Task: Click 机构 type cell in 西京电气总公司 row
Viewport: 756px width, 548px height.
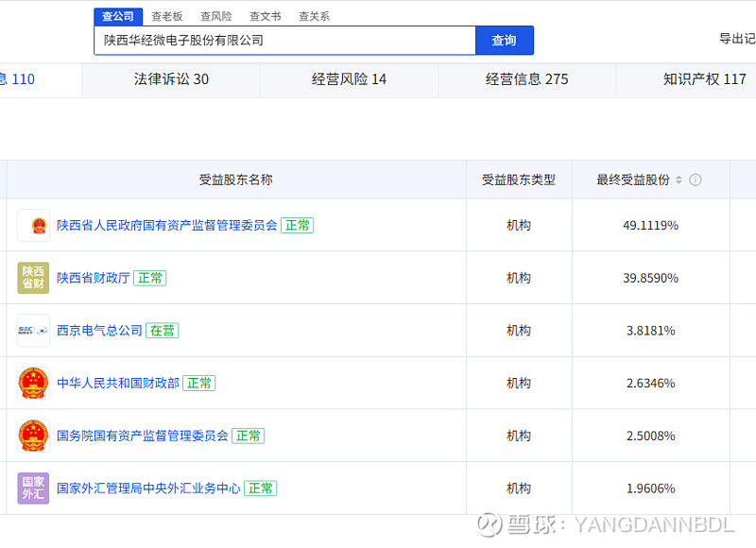Action: [519, 330]
